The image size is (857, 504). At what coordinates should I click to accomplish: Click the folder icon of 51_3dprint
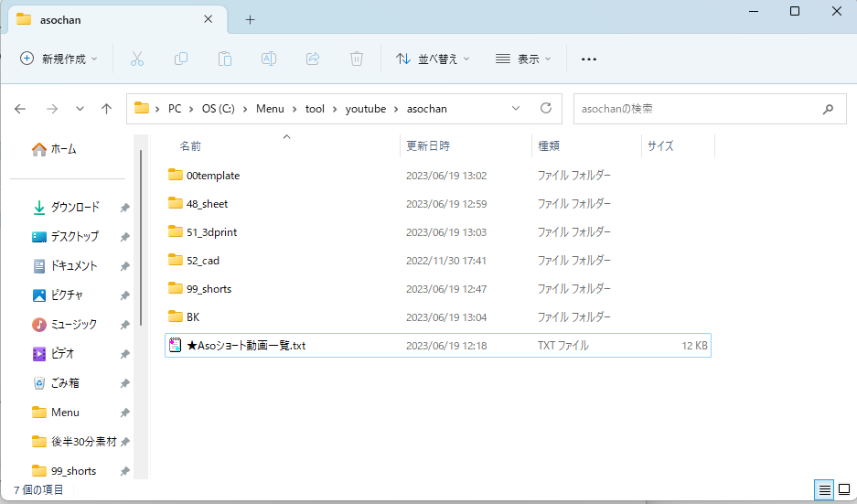[176, 231]
